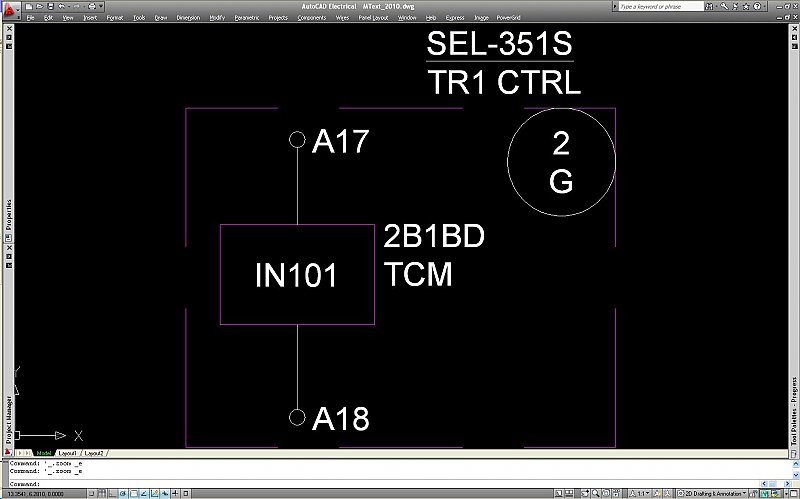Screen dimensions: 800x499
Task: Click the A17 terminal label in drawing
Action: pos(340,141)
